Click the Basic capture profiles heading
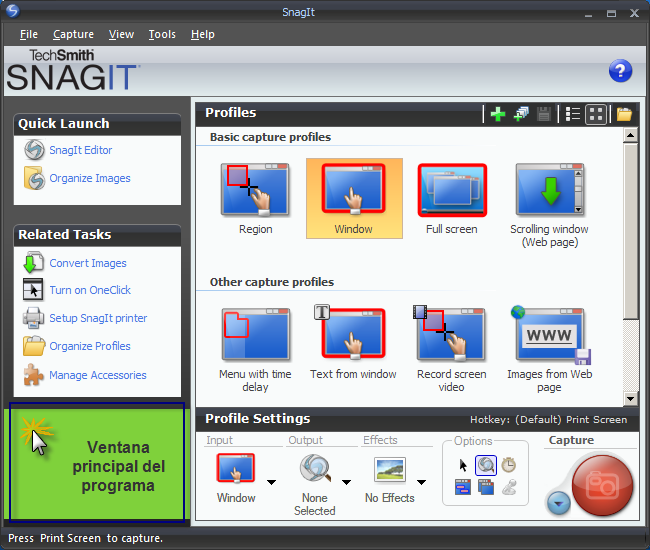 pyautogui.click(x=270, y=137)
